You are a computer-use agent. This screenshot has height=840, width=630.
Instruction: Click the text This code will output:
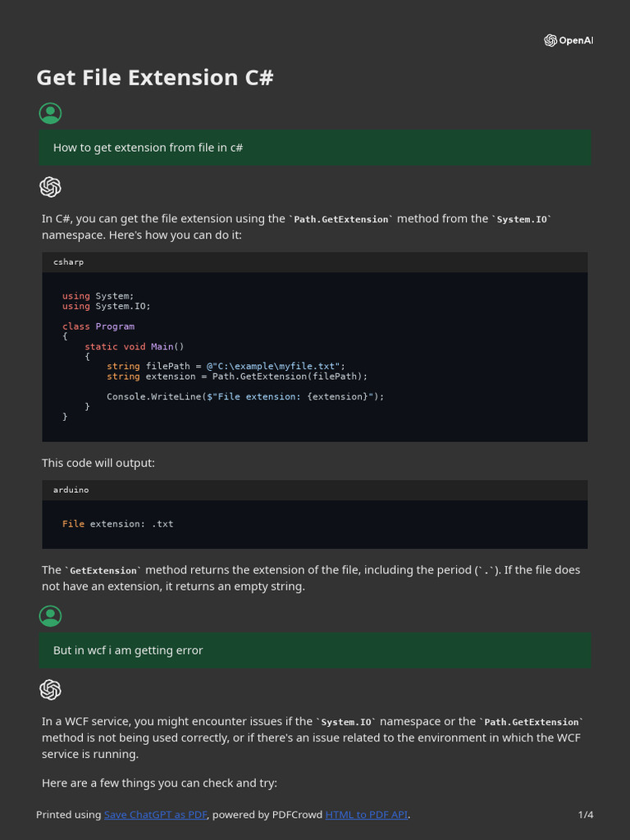[x=98, y=463]
